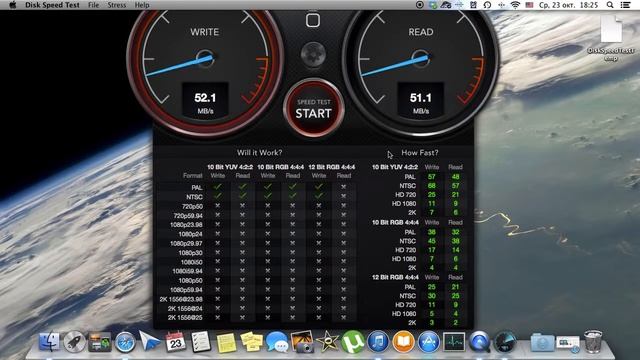The height and width of the screenshot is (360, 640).
Task: Click the green check for NTSC 12 Bit RGB Write
Action: (318, 196)
